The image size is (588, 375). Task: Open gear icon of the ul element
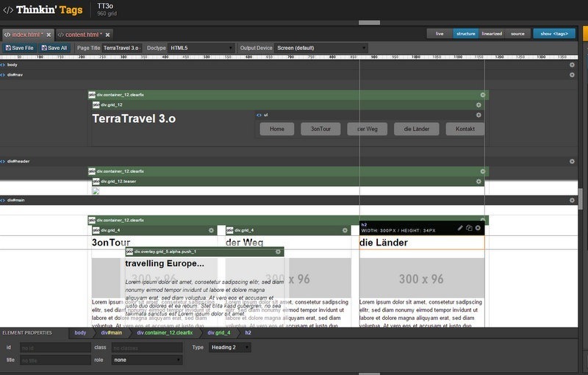[x=478, y=115]
